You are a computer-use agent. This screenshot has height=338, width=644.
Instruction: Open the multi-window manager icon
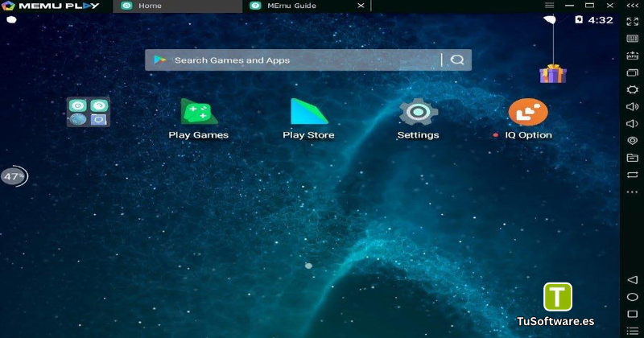click(633, 72)
